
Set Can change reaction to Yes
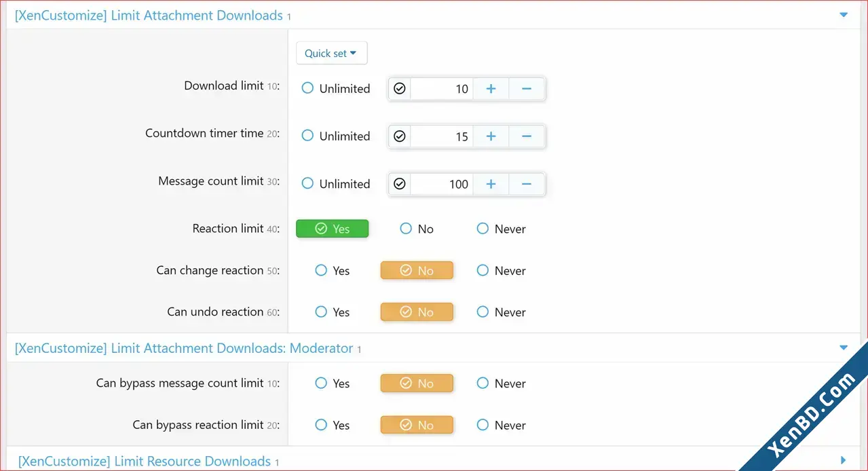click(333, 271)
